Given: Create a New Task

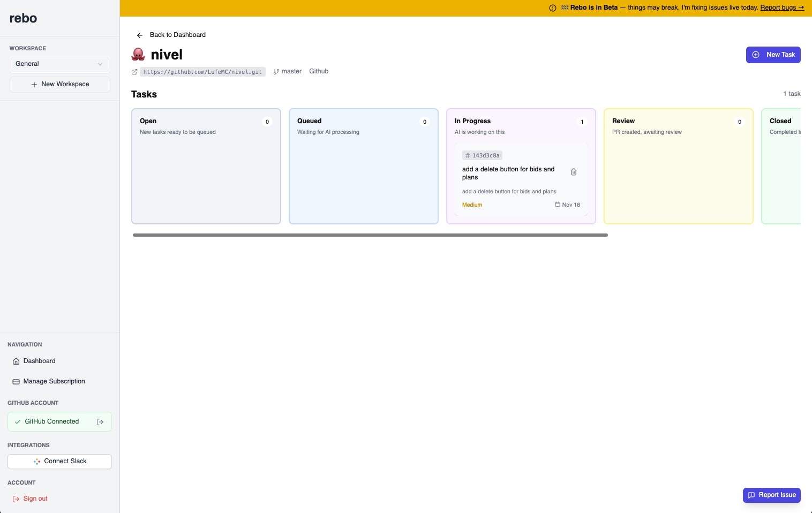Looking at the screenshot, I should [773, 55].
